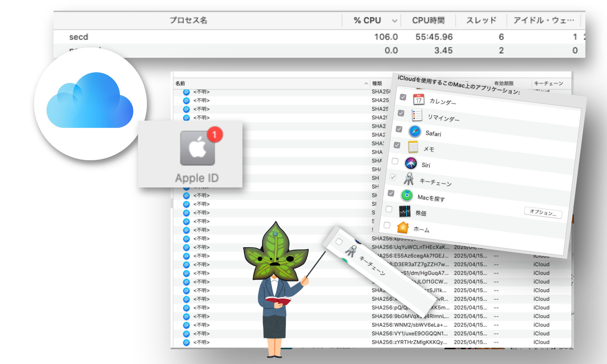607x364 pixels.
Task: Click the @ icon in the SHA256:zYRTHrZMlgKKKQy row
Action: [186, 342]
